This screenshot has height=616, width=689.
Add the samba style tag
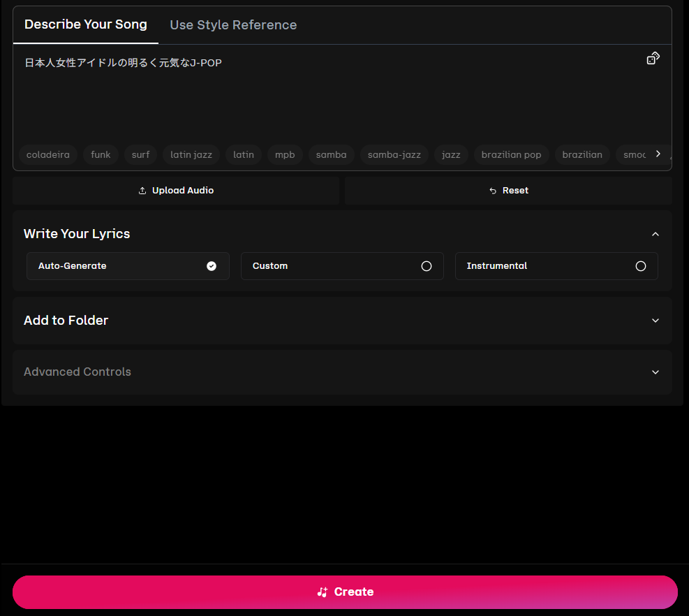point(332,155)
